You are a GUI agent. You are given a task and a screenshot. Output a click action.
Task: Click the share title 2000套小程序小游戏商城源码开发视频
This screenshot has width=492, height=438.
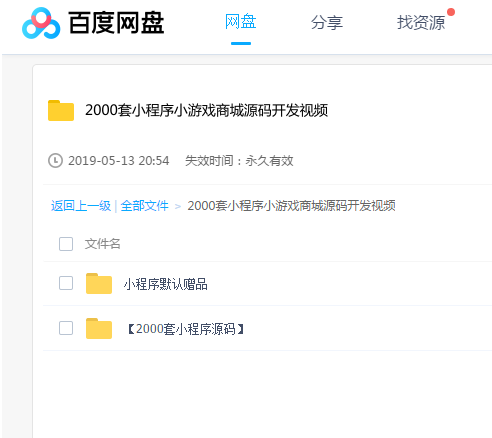point(206,110)
